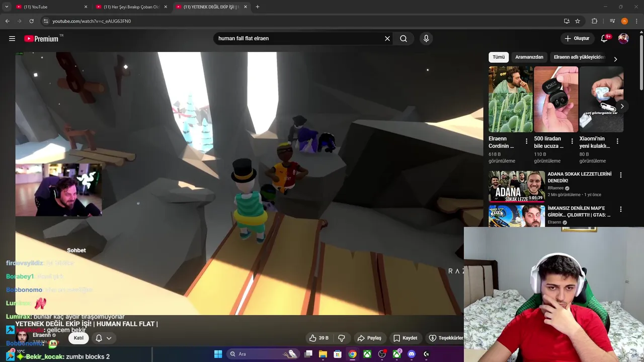This screenshot has height=362, width=644.
Task: Dislike the video with thumbs down
Action: coord(341,338)
